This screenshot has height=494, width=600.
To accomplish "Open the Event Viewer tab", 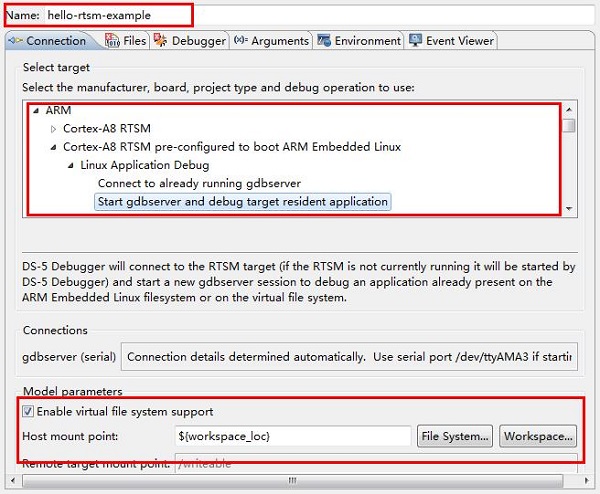I will (x=452, y=41).
